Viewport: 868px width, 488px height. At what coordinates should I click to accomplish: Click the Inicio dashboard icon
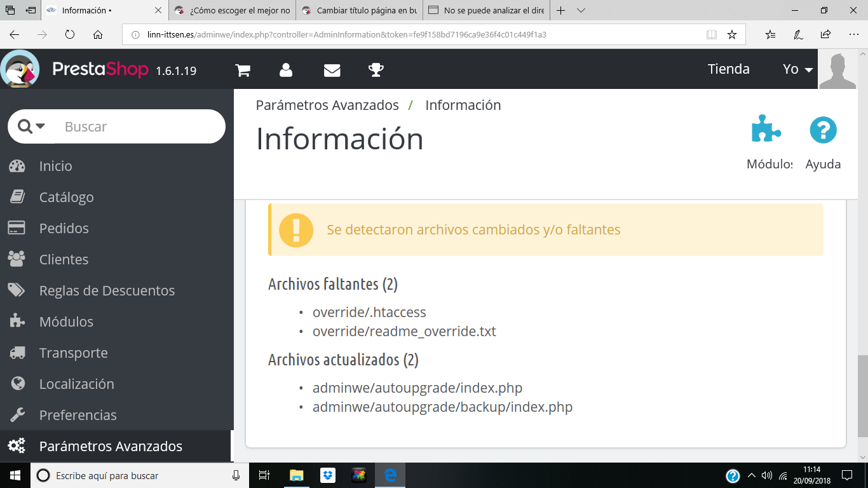(17, 166)
